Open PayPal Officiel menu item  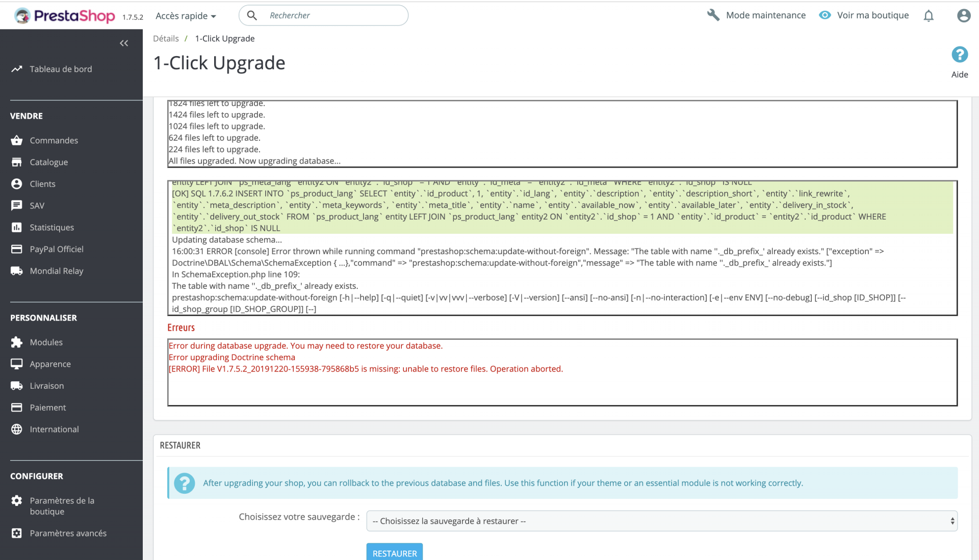(x=56, y=249)
